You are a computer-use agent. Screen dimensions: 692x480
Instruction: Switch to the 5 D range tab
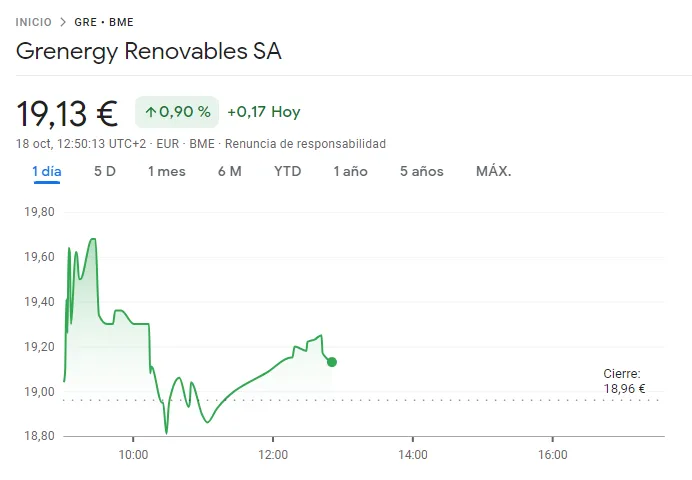(105, 172)
